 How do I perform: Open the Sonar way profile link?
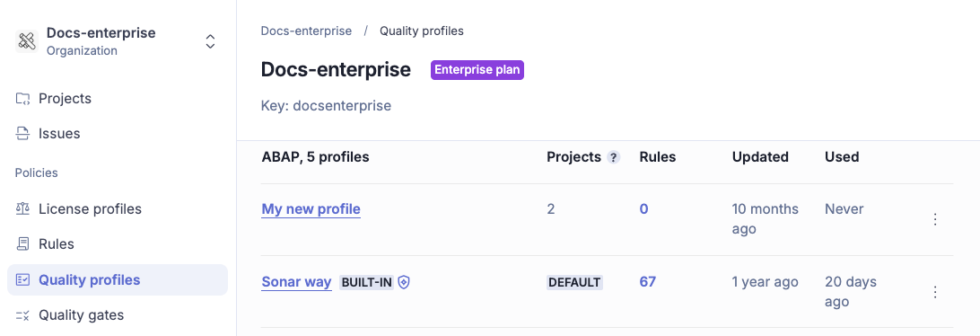pyautogui.click(x=296, y=281)
